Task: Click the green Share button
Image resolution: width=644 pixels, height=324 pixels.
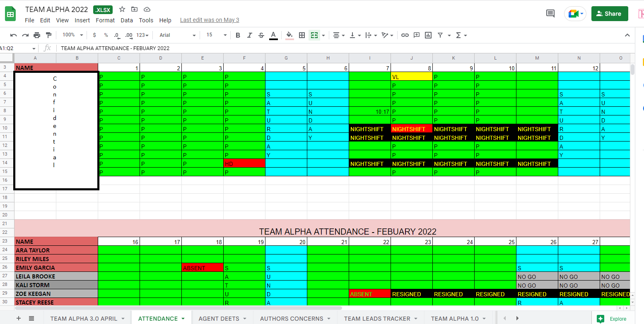Action: click(x=610, y=14)
